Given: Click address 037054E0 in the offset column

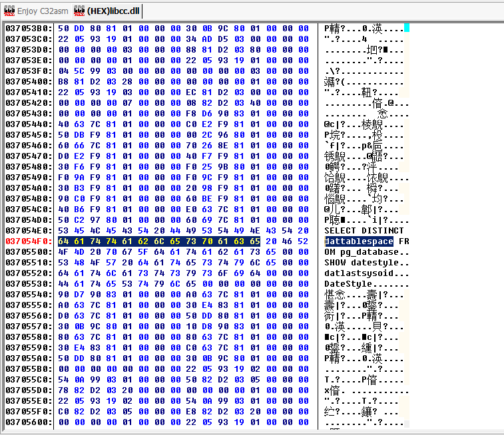Looking at the screenshot, I should (28, 230).
